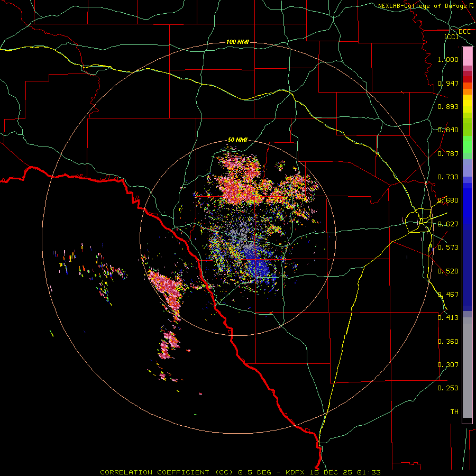Click the TH threshold label

coord(454,412)
